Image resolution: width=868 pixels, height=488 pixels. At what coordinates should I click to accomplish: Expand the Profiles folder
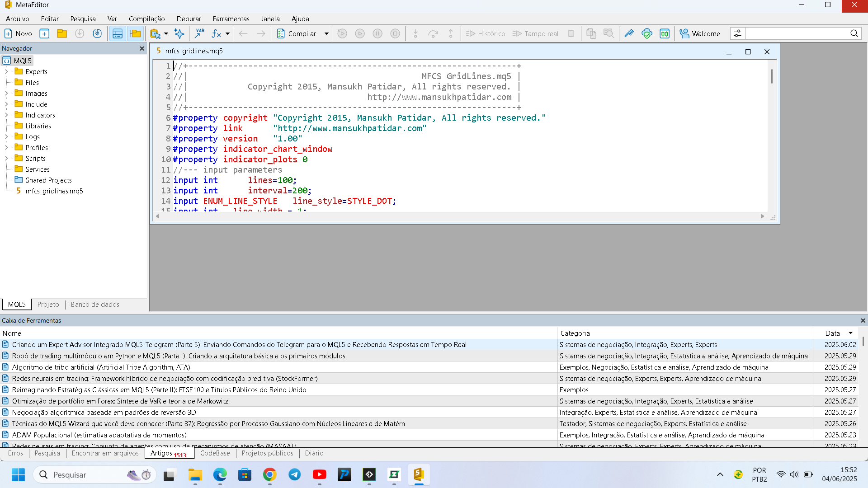pyautogui.click(x=6, y=148)
